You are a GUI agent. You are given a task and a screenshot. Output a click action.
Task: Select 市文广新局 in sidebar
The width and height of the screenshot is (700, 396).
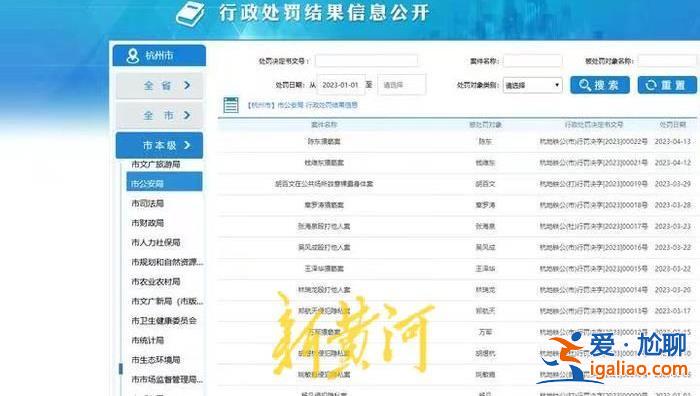[x=167, y=301]
